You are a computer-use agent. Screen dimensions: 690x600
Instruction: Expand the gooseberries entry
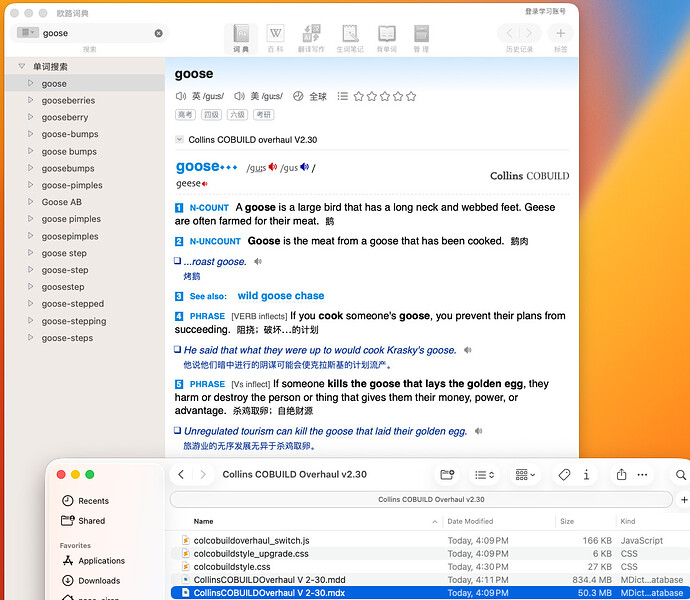pyautogui.click(x=30, y=100)
